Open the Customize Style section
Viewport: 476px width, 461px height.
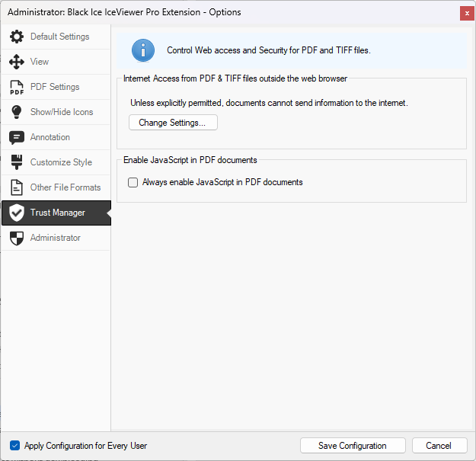pyautogui.click(x=56, y=162)
